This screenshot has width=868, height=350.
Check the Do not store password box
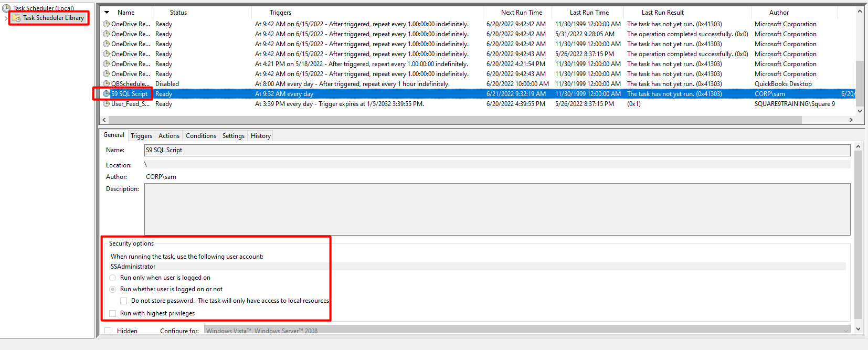pyautogui.click(x=123, y=301)
